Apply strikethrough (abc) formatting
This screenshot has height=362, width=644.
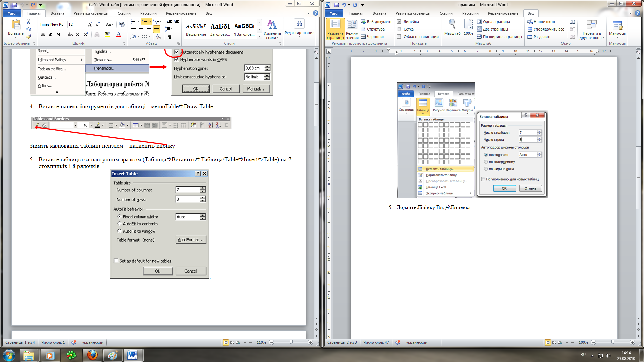[70, 34]
